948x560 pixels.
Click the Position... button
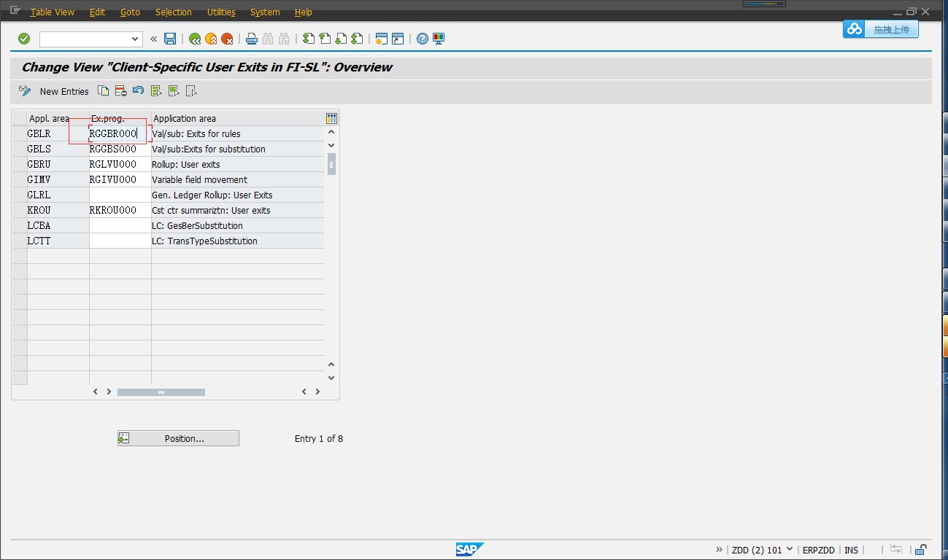click(x=177, y=437)
